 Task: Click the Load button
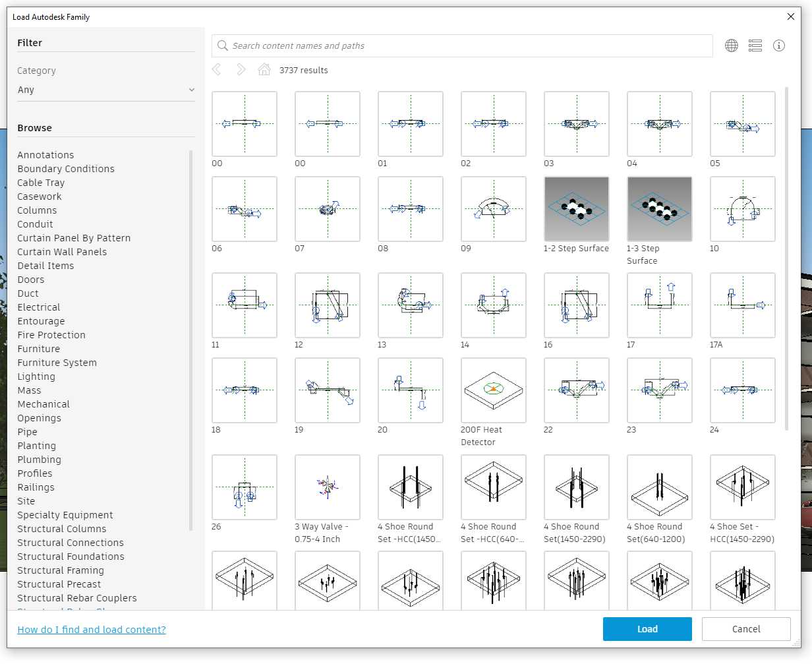point(647,628)
